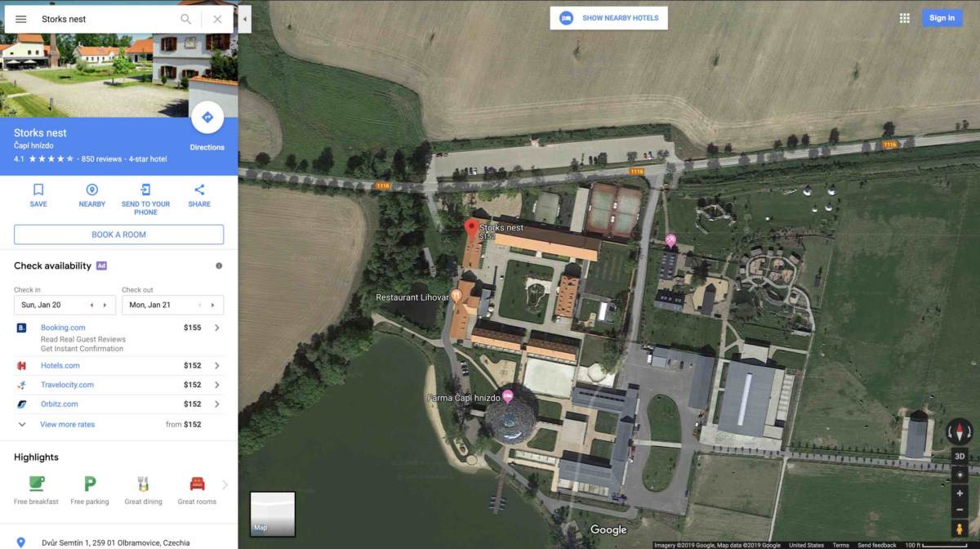980x549 pixels.
Task: Advance check-in date with right arrow
Action: click(105, 305)
